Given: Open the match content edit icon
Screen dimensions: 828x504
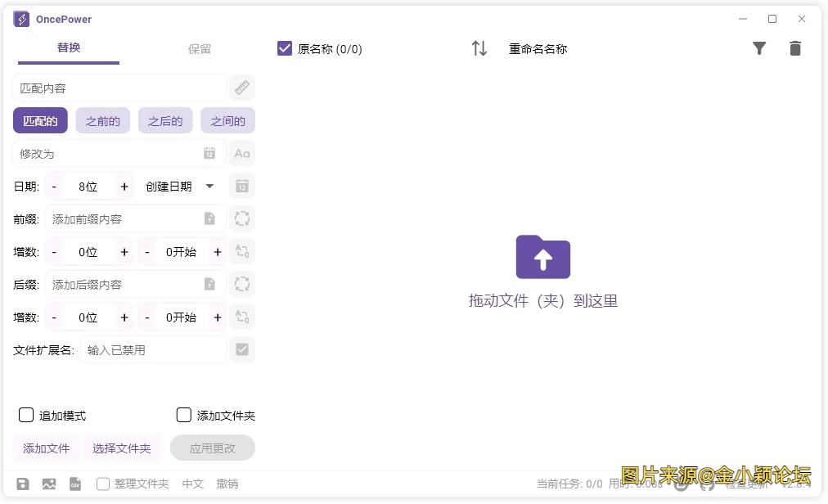Looking at the screenshot, I should tap(242, 88).
